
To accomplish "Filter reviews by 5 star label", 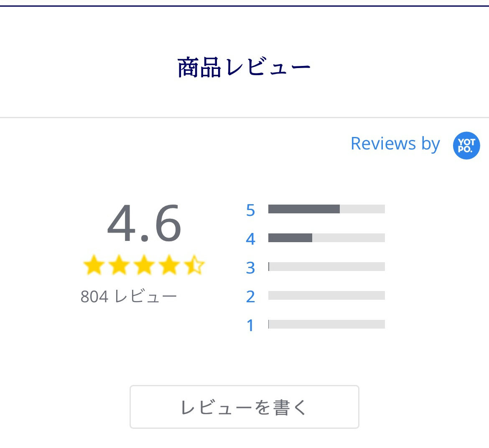I will click(250, 210).
